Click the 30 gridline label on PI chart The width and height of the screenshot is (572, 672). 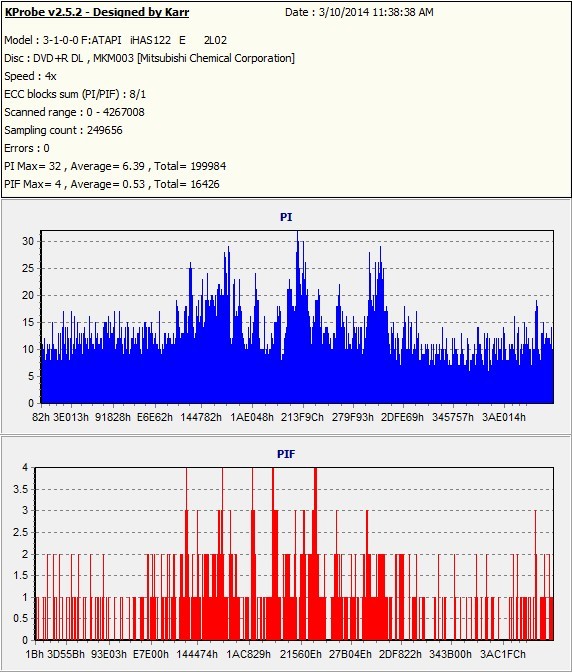(x=28, y=241)
